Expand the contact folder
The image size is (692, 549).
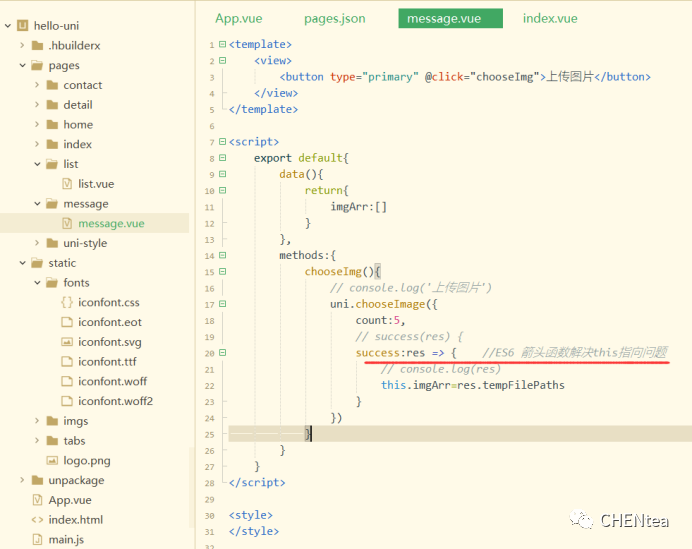37,85
